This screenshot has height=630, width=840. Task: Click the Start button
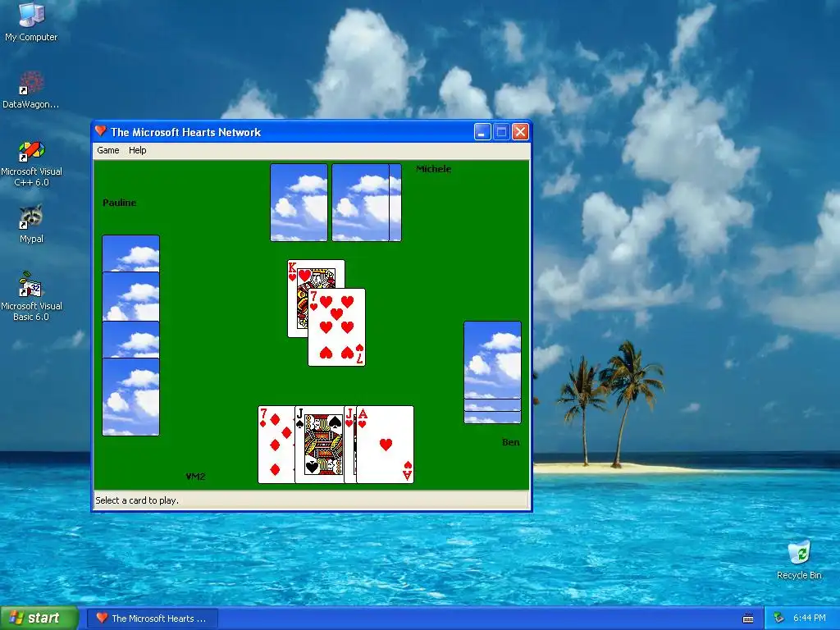[x=39, y=618]
